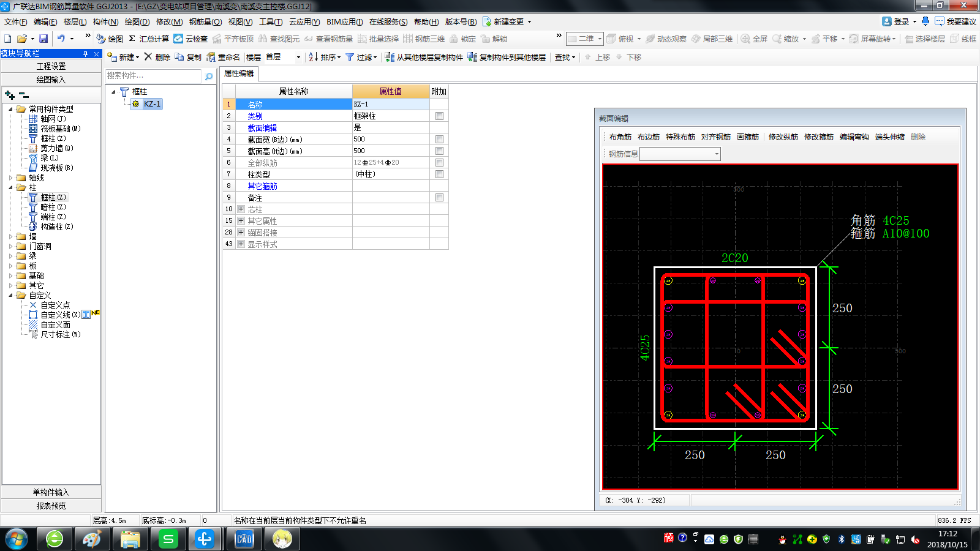Open 报表预览 panel button
The width and height of the screenshot is (980, 551).
[x=51, y=506]
